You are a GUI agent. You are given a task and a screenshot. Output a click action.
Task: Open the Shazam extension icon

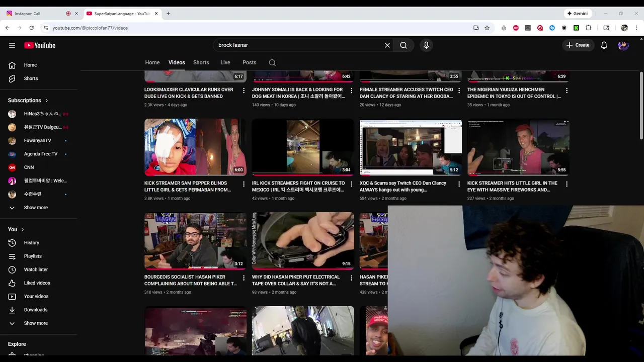tap(552, 28)
